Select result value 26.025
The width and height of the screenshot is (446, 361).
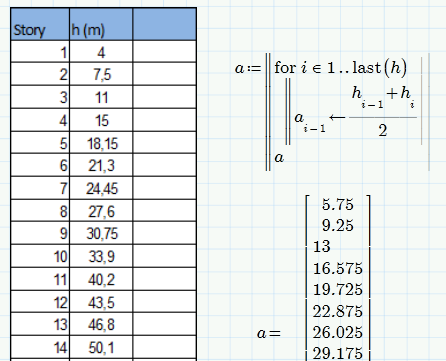(338, 333)
